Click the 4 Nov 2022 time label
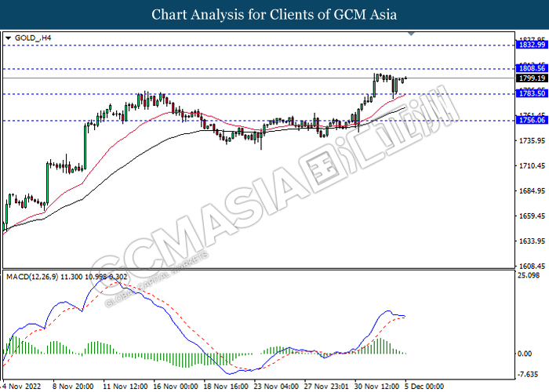Viewport: 549px width, 392px height. point(23,387)
